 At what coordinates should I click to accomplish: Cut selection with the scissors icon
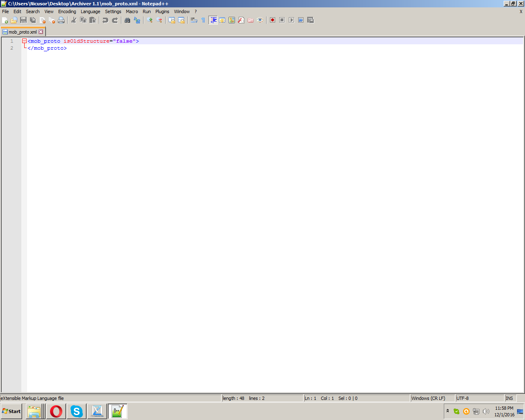74,20
